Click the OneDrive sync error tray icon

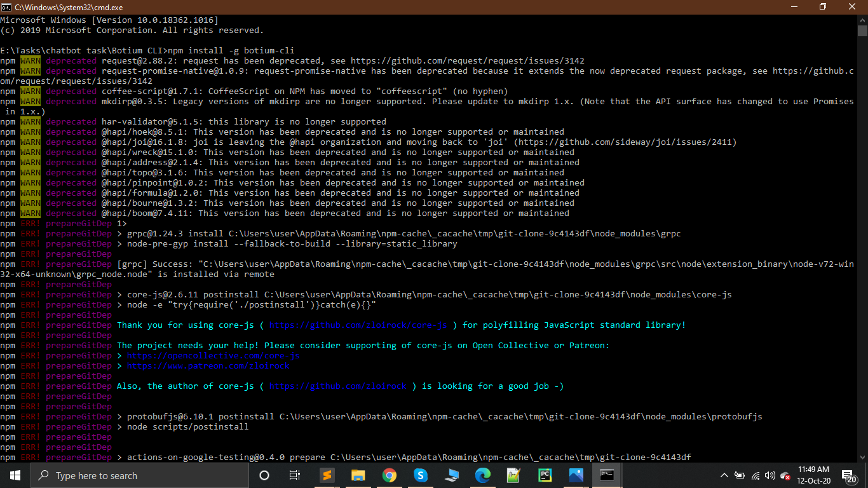pyautogui.click(x=785, y=475)
